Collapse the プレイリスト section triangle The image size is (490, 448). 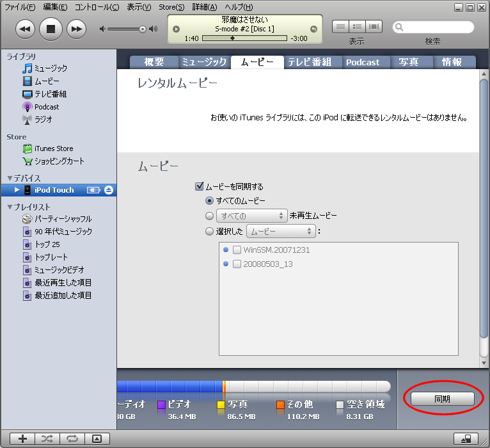[x=10, y=207]
